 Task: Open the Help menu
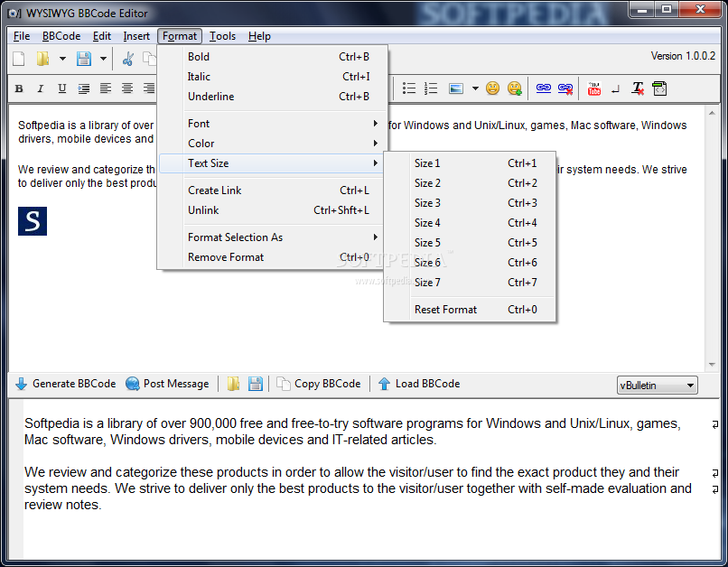259,36
